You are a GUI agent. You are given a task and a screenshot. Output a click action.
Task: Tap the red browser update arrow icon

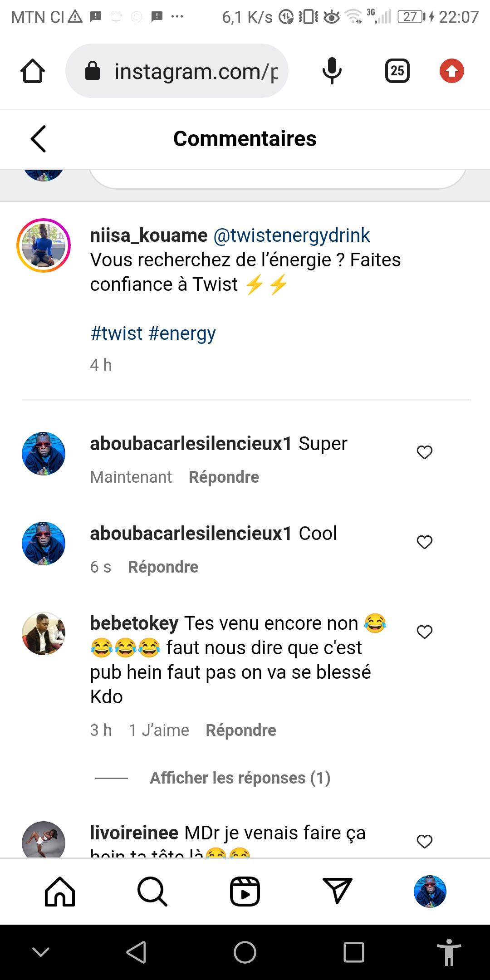pos(451,71)
